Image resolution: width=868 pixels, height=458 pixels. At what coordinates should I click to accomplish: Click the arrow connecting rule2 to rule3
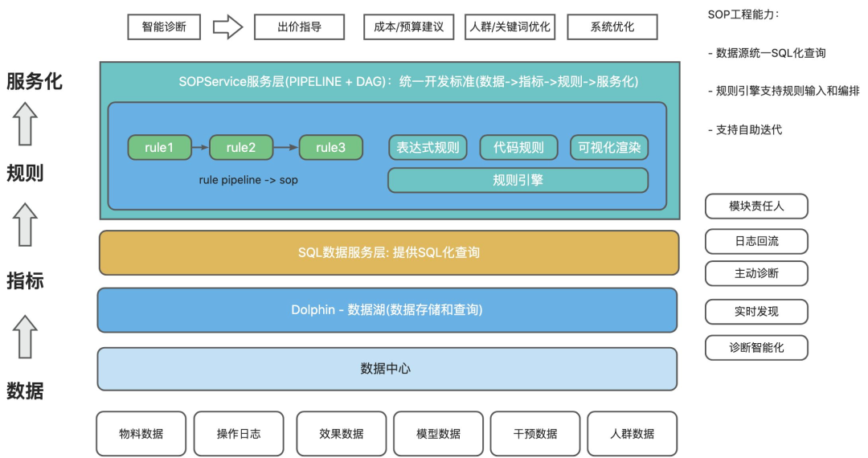[286, 148]
